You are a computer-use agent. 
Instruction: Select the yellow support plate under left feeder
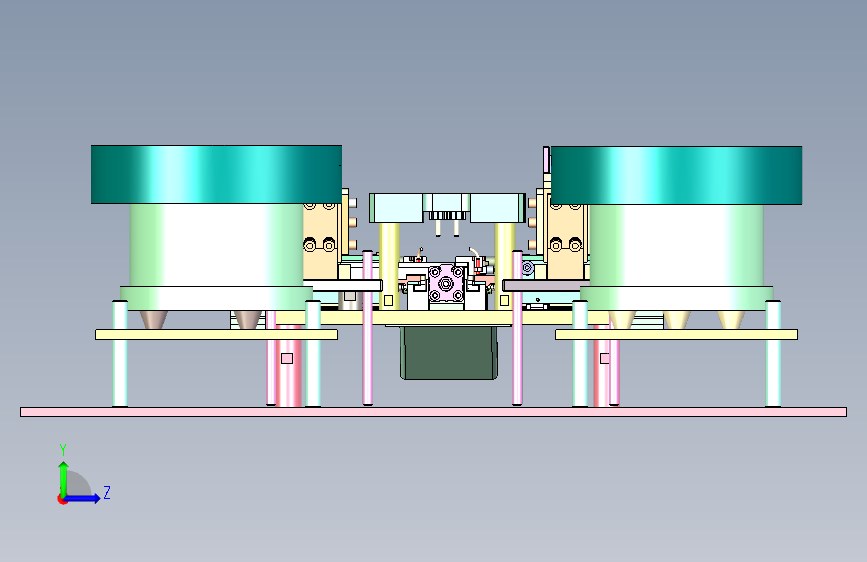pyautogui.click(x=216, y=335)
